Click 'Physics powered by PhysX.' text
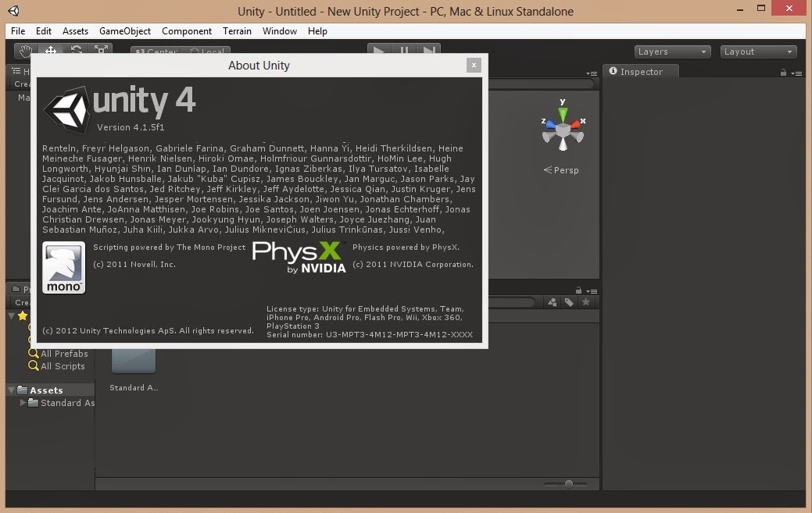 [406, 248]
